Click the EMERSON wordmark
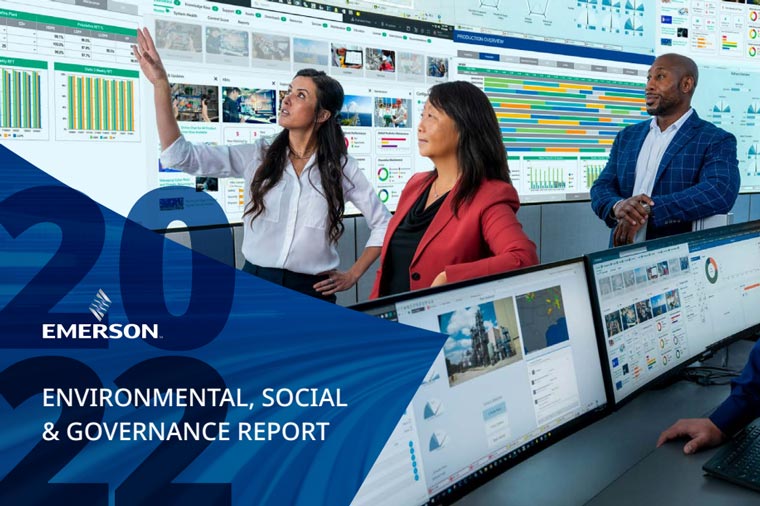This screenshot has width=760, height=506. point(100,331)
